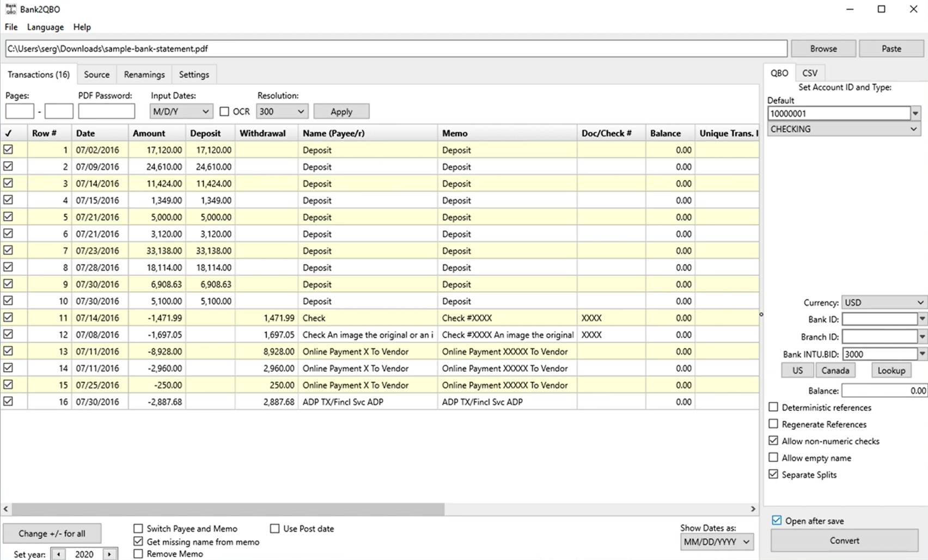Screen dimensions: 928x560
Task: Click the Browse button
Action: coord(823,48)
